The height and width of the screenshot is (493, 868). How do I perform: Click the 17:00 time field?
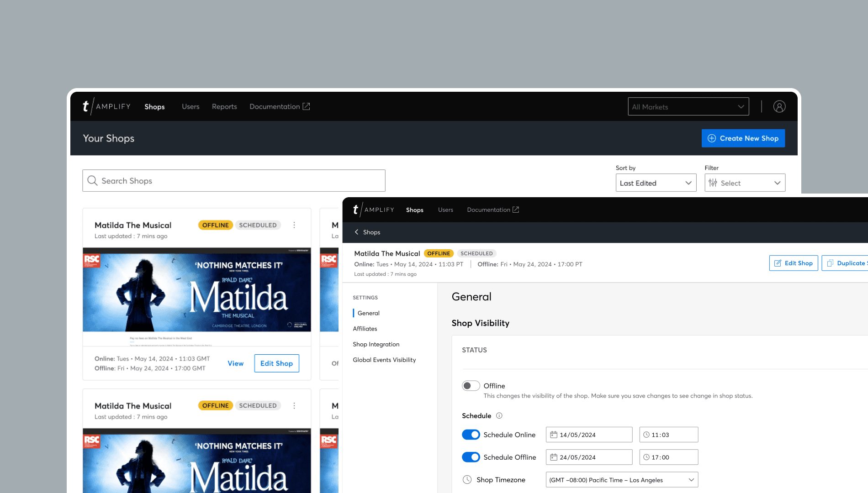point(669,457)
